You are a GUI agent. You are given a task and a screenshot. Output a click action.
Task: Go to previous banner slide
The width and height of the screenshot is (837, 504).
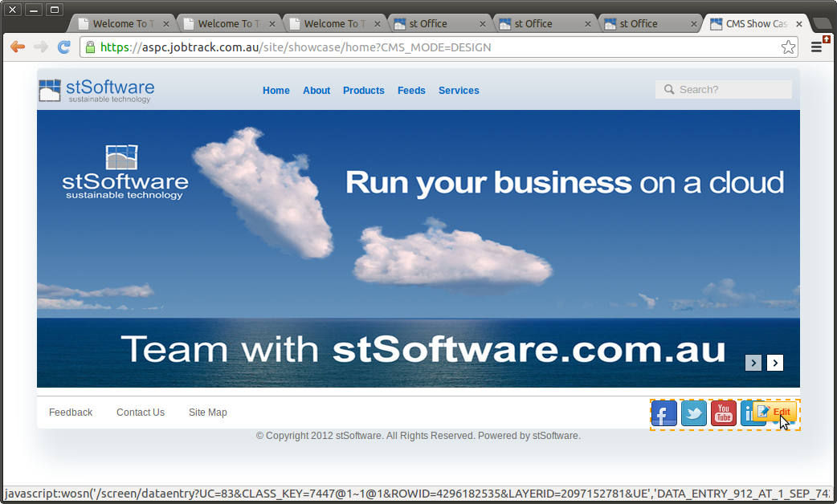click(753, 363)
